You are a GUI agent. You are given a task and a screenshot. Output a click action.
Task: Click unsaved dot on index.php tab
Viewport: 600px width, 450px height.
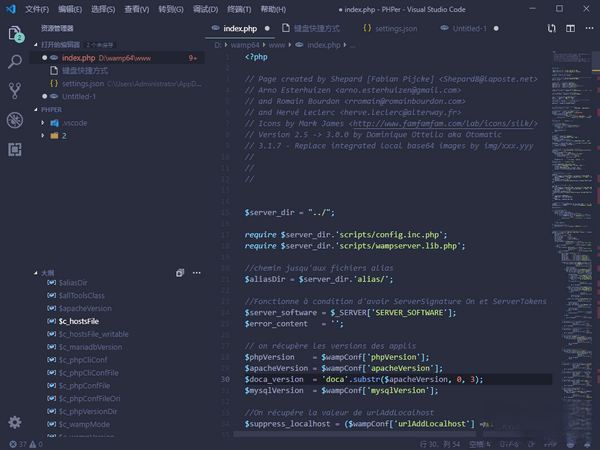[267, 28]
